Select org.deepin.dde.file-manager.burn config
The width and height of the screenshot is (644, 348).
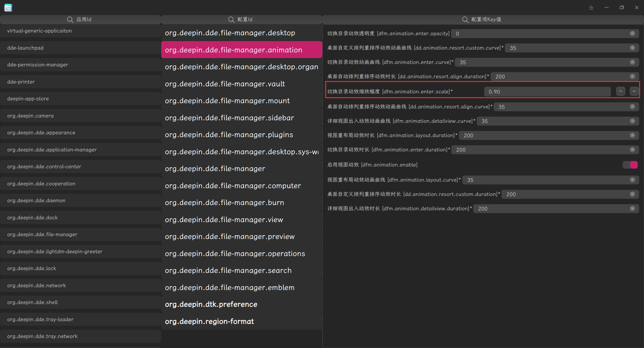click(x=242, y=203)
